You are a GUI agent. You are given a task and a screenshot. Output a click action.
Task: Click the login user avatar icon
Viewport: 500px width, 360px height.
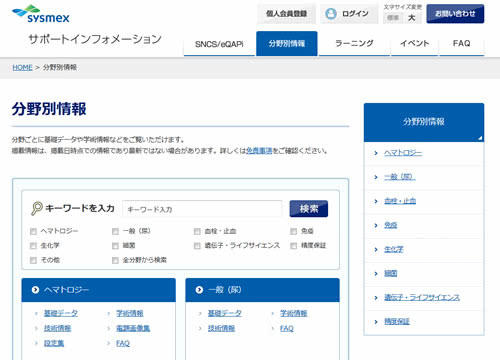pos(331,14)
